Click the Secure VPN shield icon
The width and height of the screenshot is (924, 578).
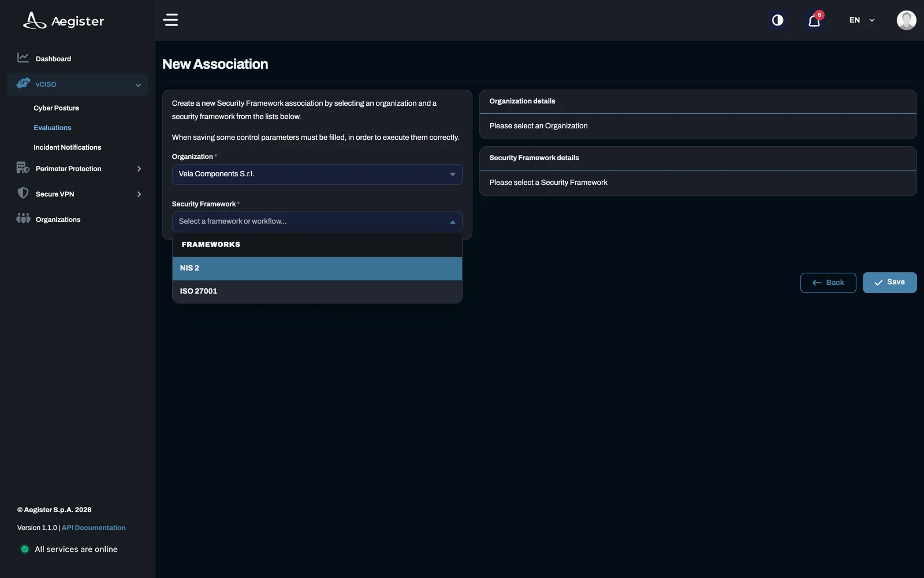coord(23,193)
